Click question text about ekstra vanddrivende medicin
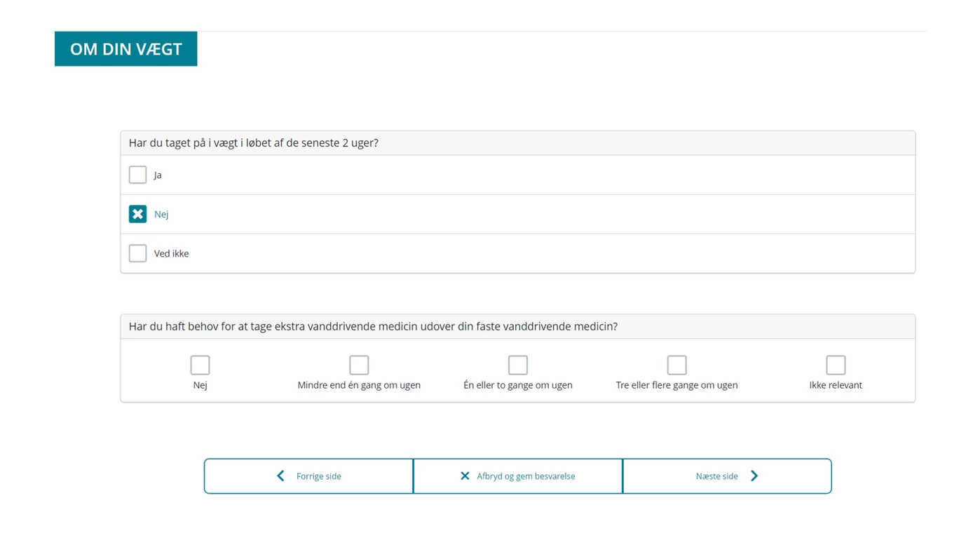Screen dimensions: 980x552 tap(373, 326)
